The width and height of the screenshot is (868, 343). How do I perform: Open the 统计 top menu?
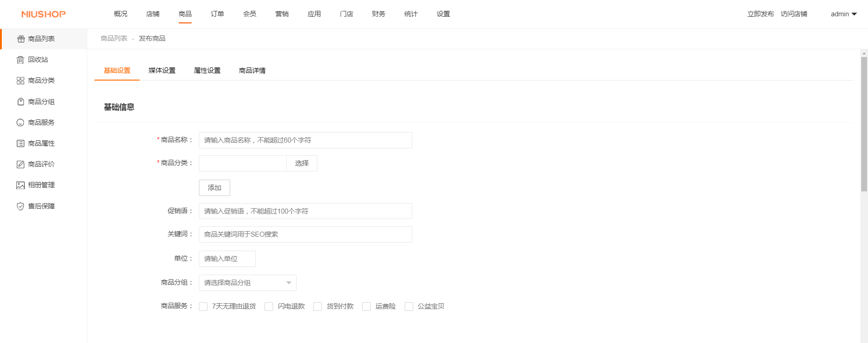(x=411, y=14)
